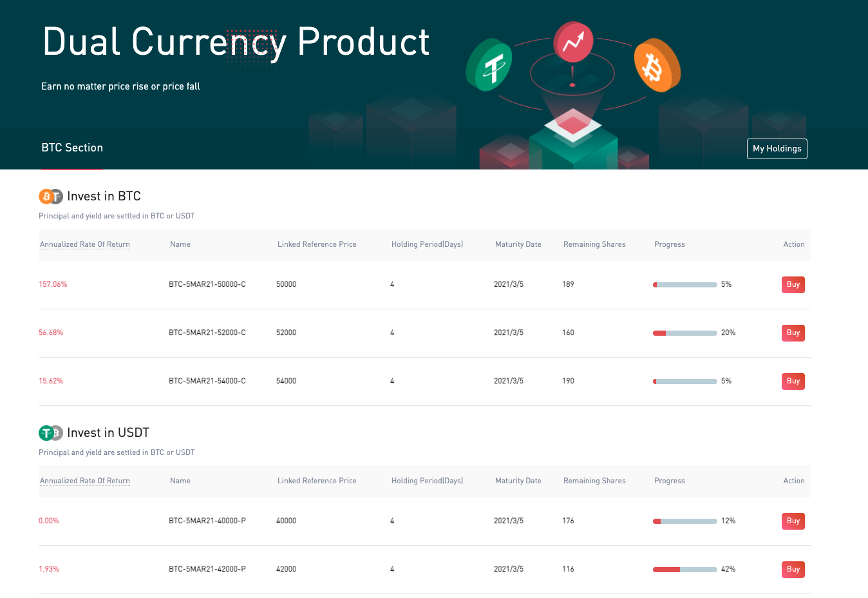
Task: Click product name BTC-5MAR21-40000-P
Action: click(207, 521)
